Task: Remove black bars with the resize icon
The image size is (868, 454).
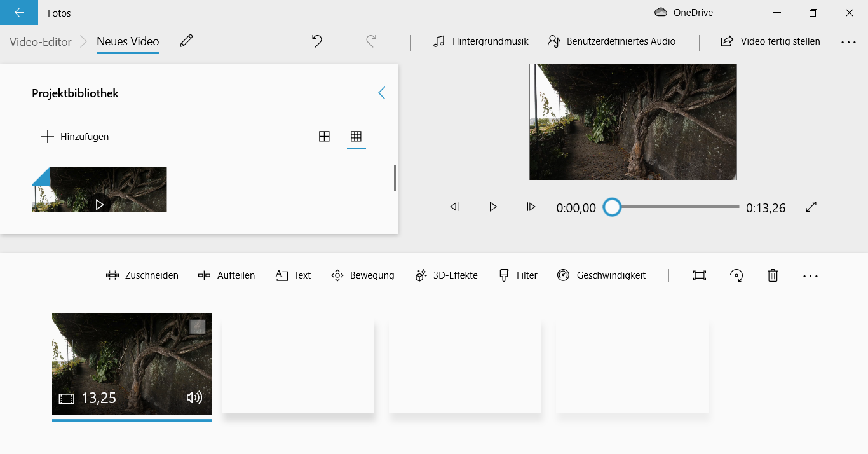Action: pyautogui.click(x=699, y=275)
